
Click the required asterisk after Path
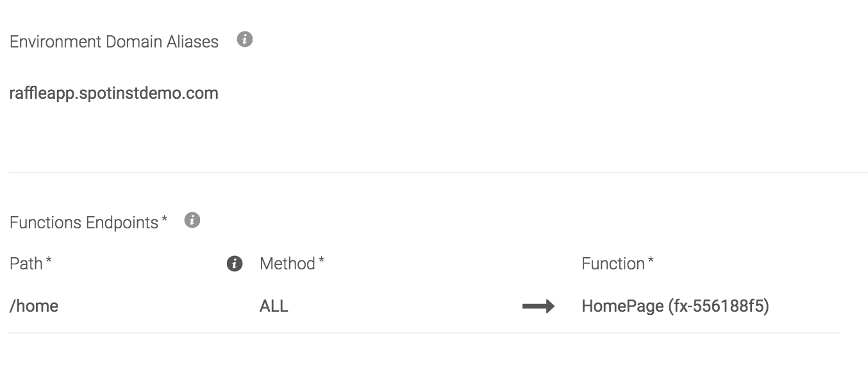pyautogui.click(x=49, y=262)
